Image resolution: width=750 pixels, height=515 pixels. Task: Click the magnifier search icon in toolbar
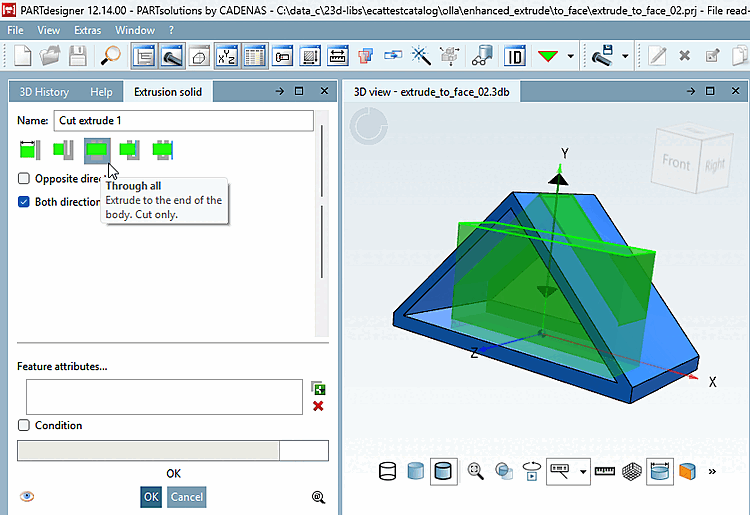[x=110, y=56]
